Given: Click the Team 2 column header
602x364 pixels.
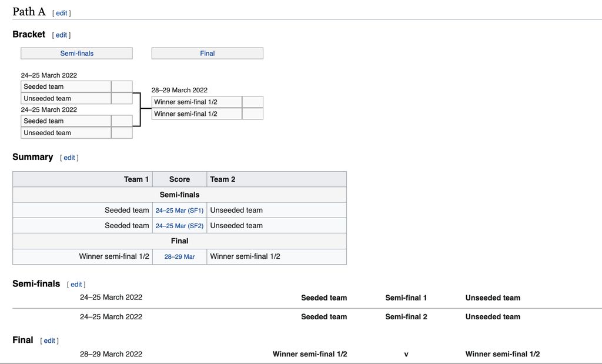Looking at the screenshot, I should (276, 179).
